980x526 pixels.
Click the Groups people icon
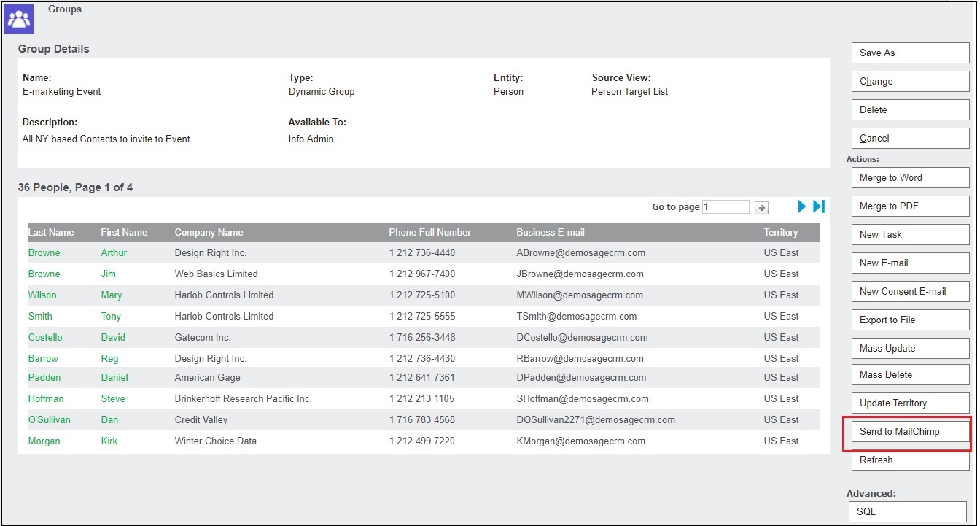(x=20, y=19)
